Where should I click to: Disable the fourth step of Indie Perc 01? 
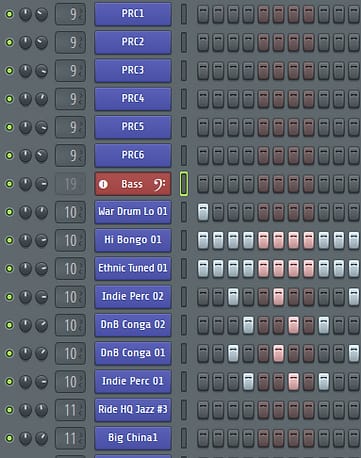(x=248, y=381)
